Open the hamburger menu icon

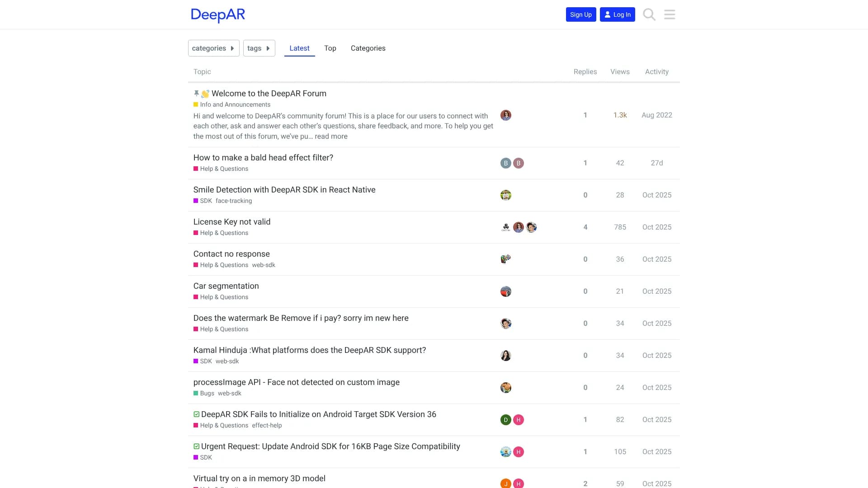[670, 14]
